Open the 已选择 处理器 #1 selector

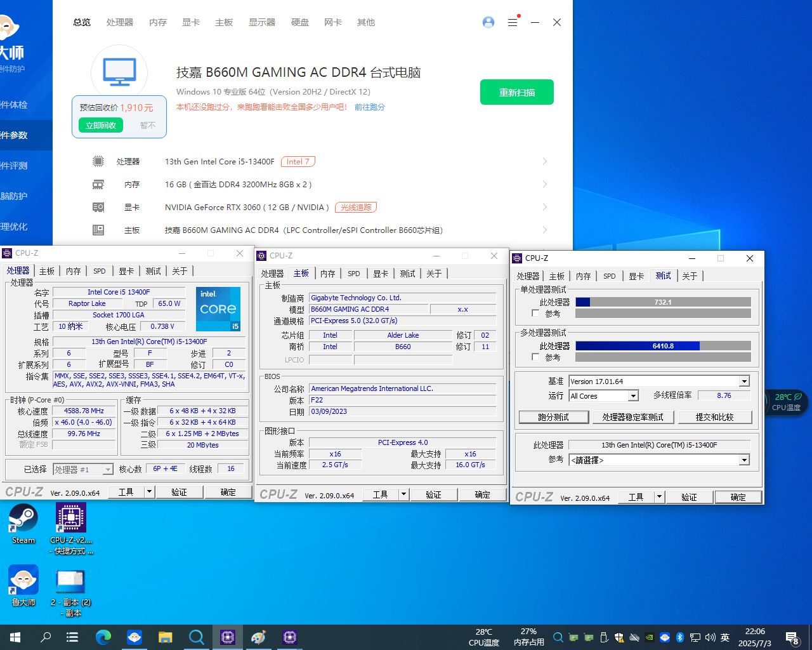tap(83, 468)
